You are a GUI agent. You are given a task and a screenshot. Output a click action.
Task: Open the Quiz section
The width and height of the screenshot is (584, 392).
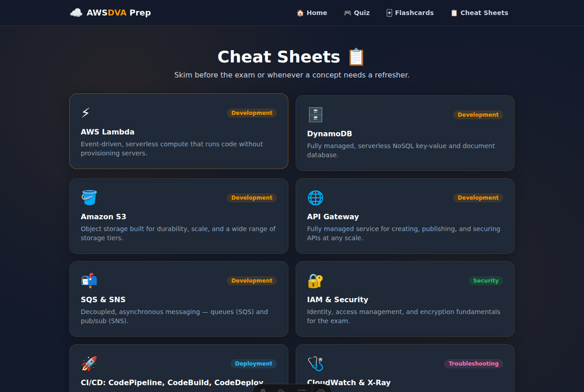[357, 13]
